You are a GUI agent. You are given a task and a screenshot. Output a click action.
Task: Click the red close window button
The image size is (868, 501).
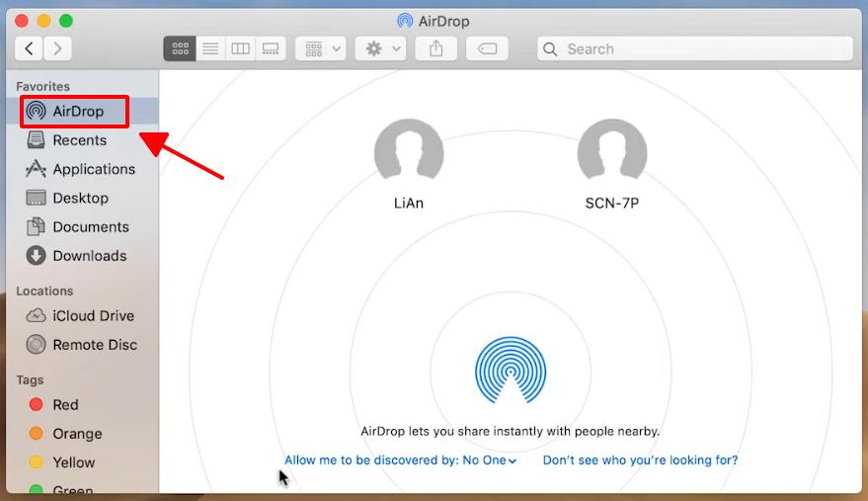coord(22,21)
